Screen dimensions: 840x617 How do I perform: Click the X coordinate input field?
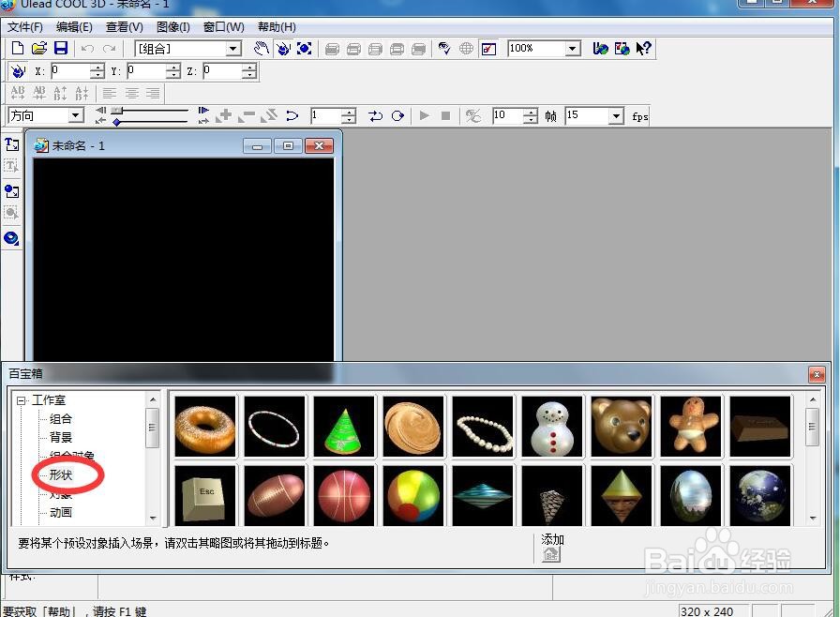(x=70, y=70)
